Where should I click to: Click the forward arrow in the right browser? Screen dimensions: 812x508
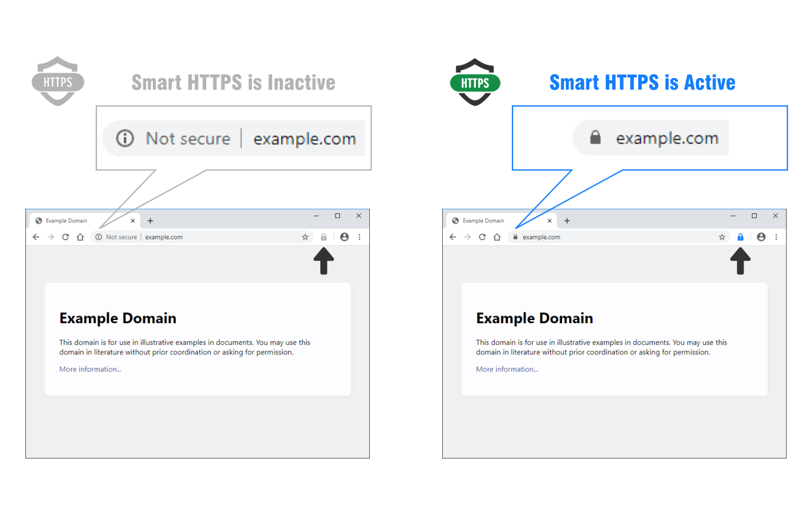[x=468, y=237]
